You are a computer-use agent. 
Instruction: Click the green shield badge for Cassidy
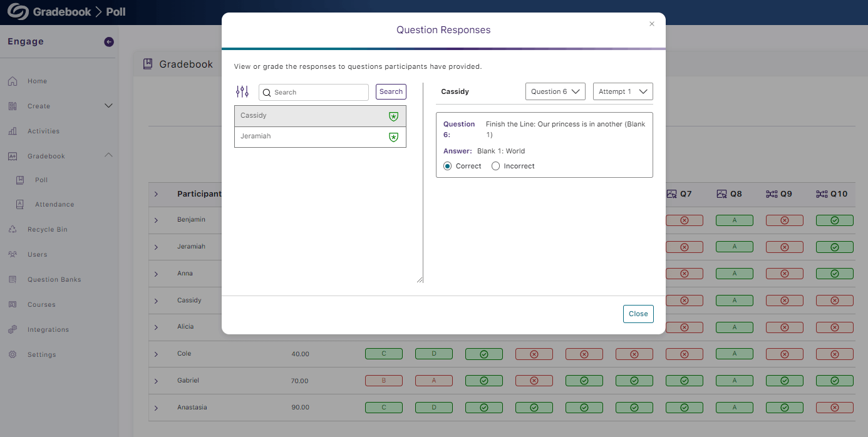coord(393,116)
